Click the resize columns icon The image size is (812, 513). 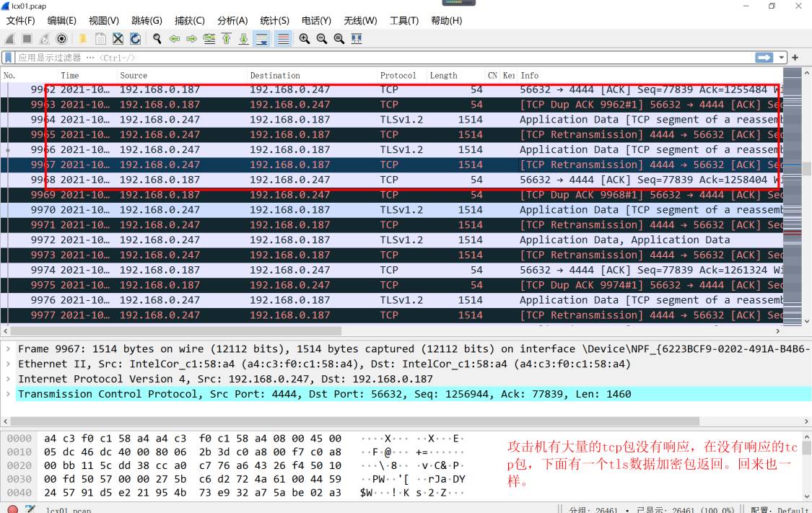tap(357, 39)
